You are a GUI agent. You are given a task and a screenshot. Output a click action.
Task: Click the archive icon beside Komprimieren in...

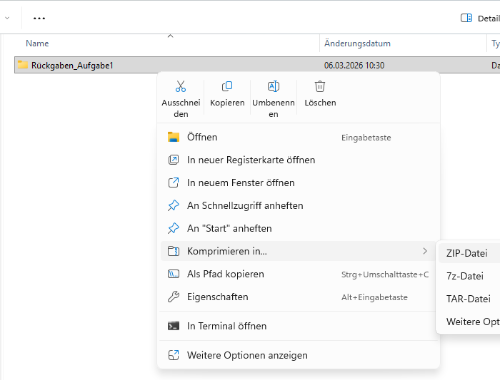[x=173, y=251]
